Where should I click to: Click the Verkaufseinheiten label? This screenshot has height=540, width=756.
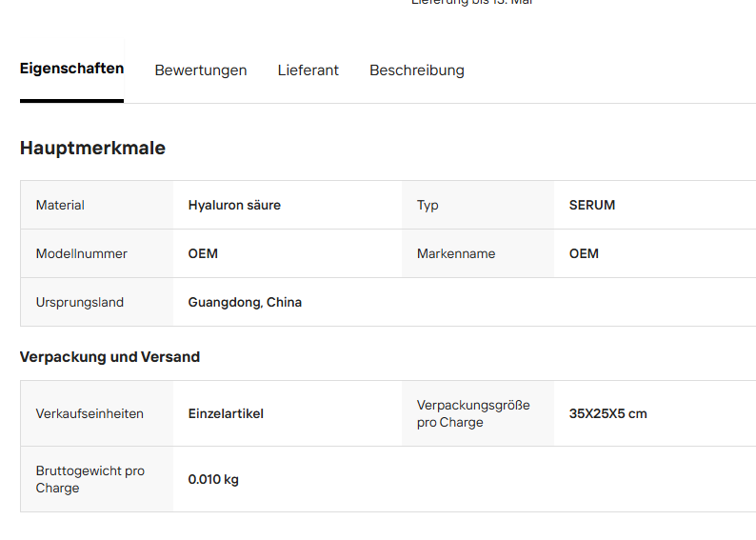tap(90, 414)
